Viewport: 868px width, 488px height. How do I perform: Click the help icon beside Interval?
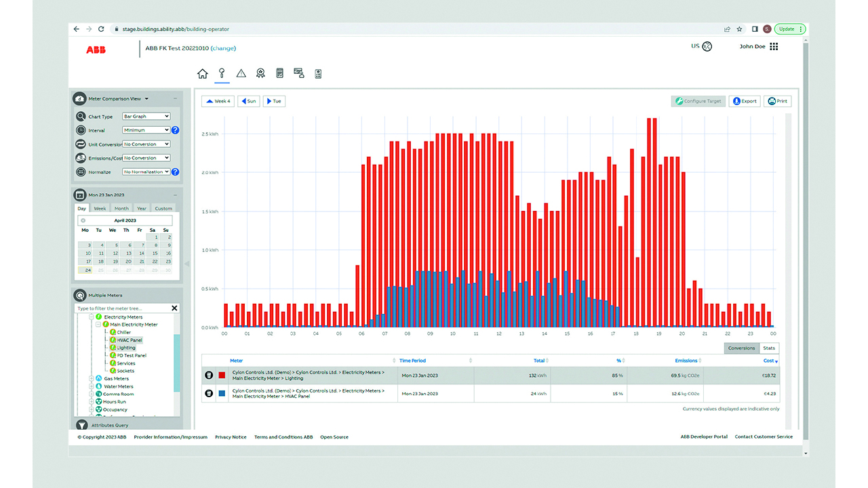pos(175,130)
